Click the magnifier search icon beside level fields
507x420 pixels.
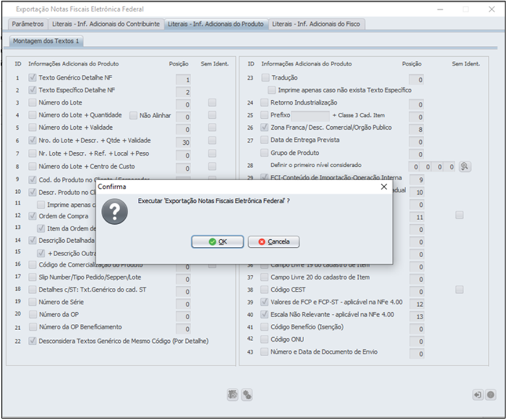[464, 166]
